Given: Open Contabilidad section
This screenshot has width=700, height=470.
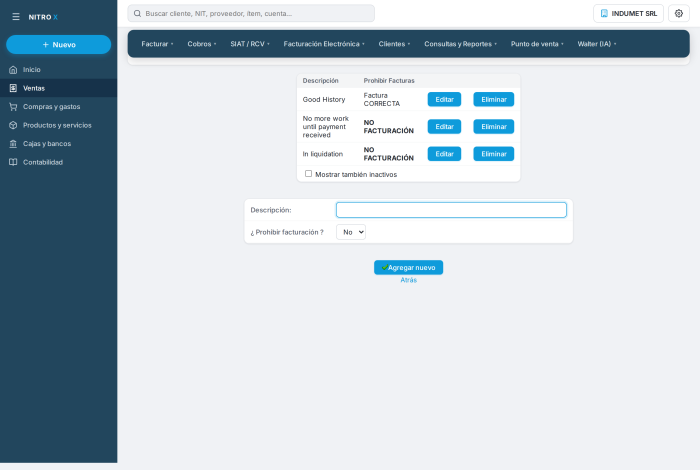Looking at the screenshot, I should 58,162.
